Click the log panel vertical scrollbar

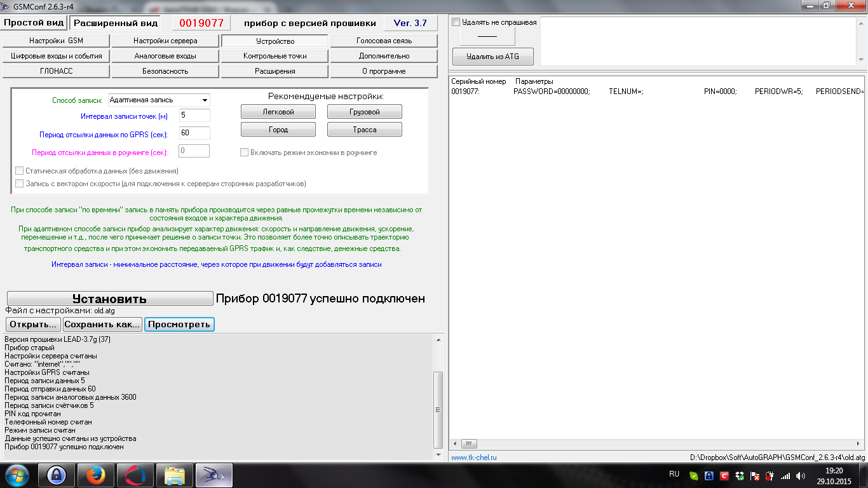(x=438, y=409)
